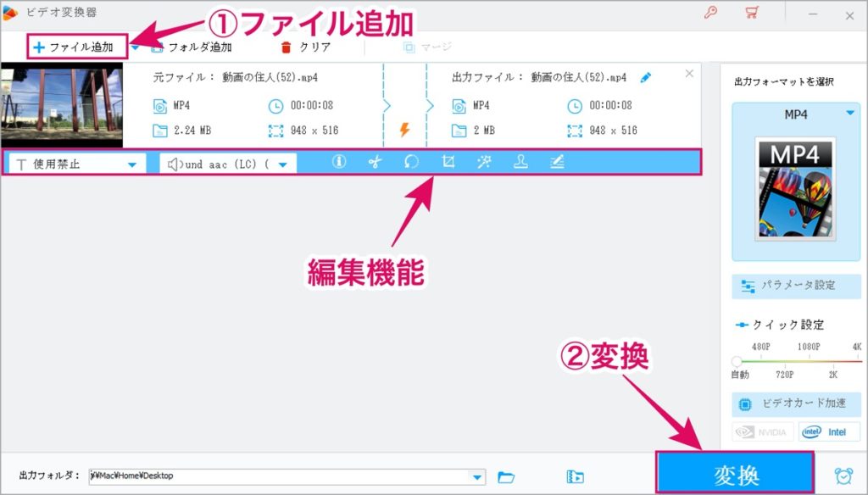Toggle the NVIDIA acceleration option
Screen dimensions: 868x495
click(763, 432)
